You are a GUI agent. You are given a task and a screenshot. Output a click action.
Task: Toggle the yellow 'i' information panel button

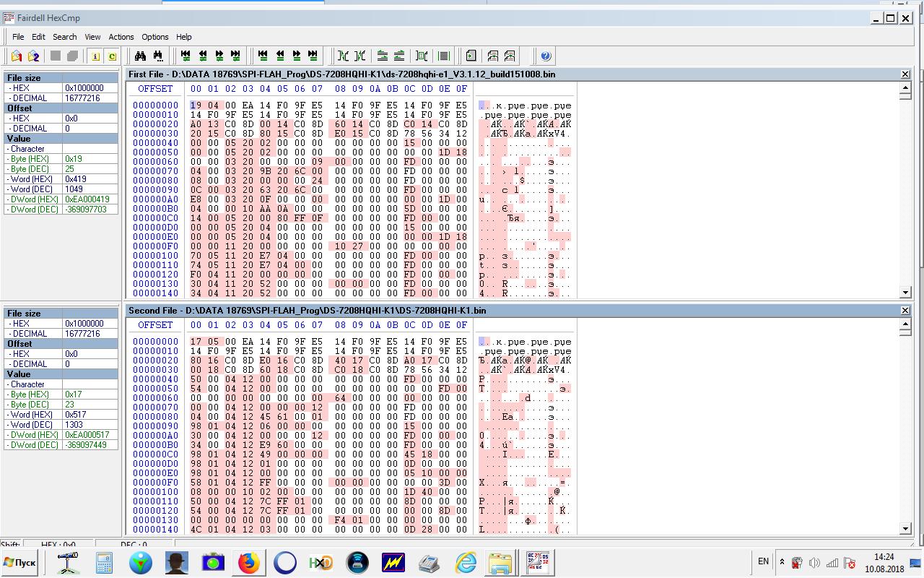95,56
